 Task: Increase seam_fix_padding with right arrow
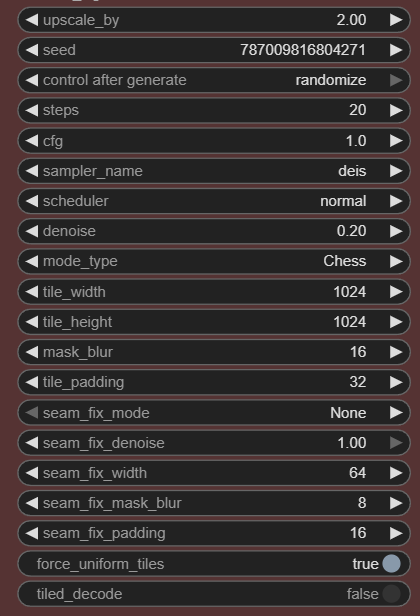[396, 533]
